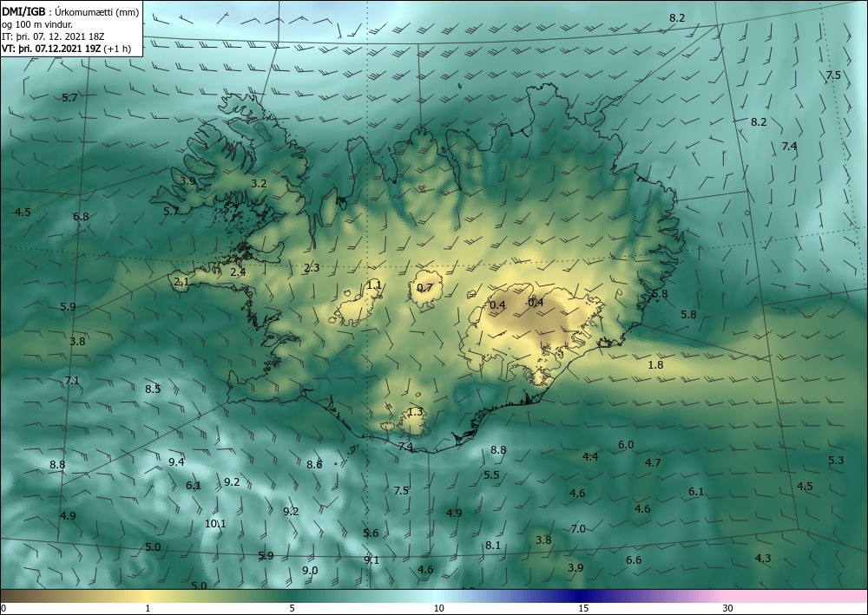This screenshot has height=615, width=868.
Task: Click the map value 6.8
Action: tap(81, 216)
